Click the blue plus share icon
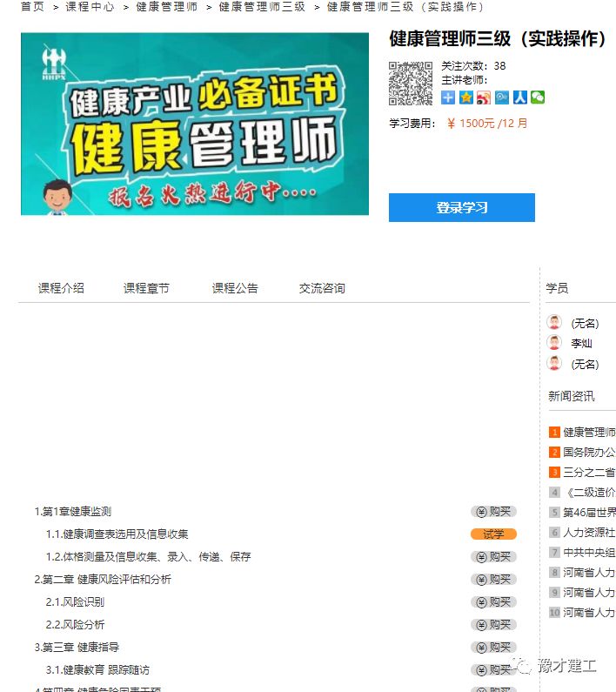This screenshot has height=692, width=616. (x=447, y=97)
